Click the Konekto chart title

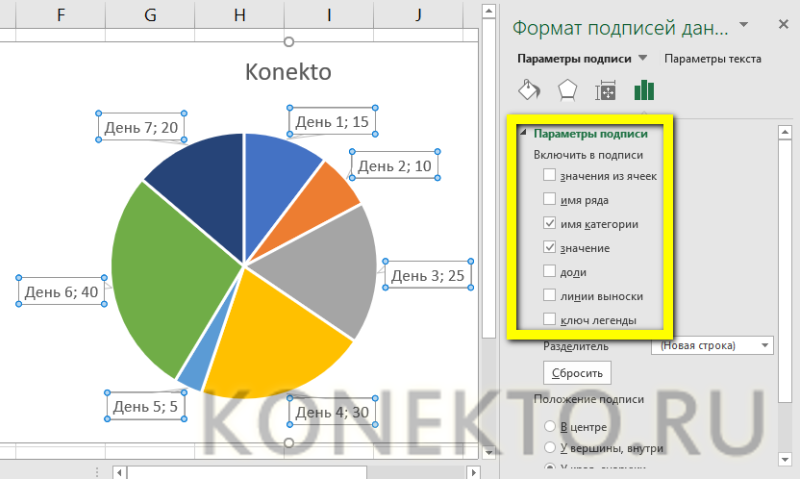(288, 72)
